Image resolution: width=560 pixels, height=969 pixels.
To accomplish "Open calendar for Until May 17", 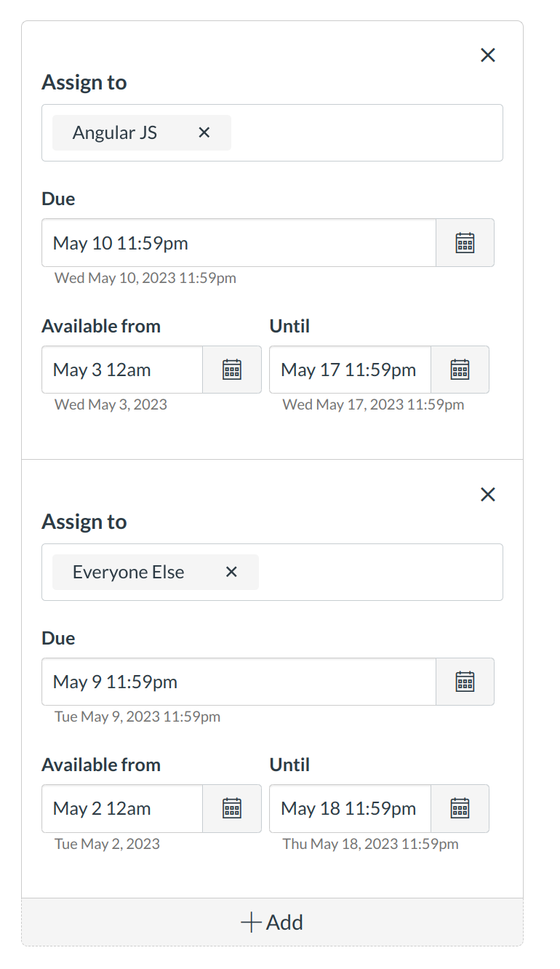I will pyautogui.click(x=460, y=370).
